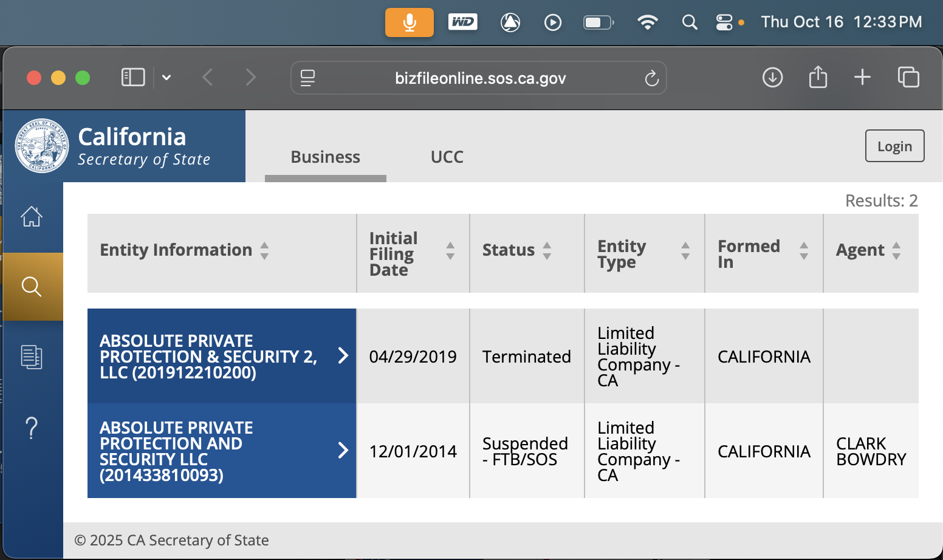
Task: Expand Absolute Private Protection and Security LLC row
Action: tap(343, 451)
